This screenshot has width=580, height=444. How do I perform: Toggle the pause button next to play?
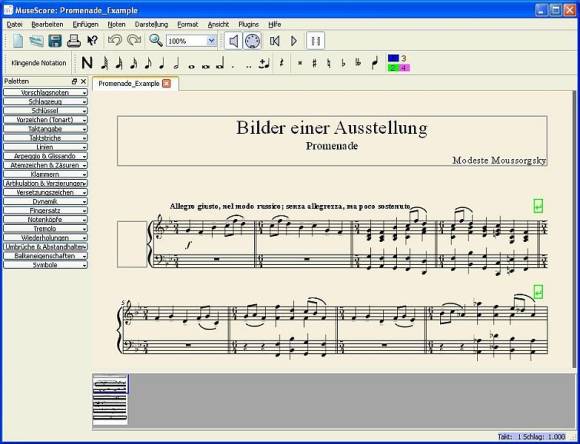coord(316,41)
